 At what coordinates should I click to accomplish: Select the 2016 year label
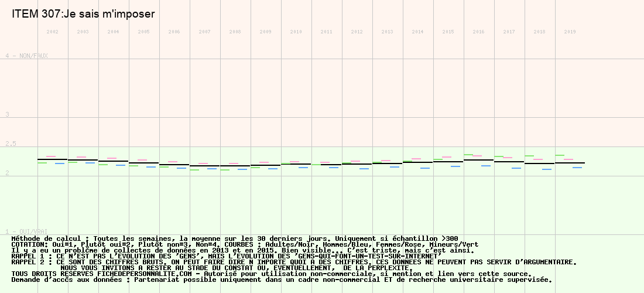(x=479, y=32)
